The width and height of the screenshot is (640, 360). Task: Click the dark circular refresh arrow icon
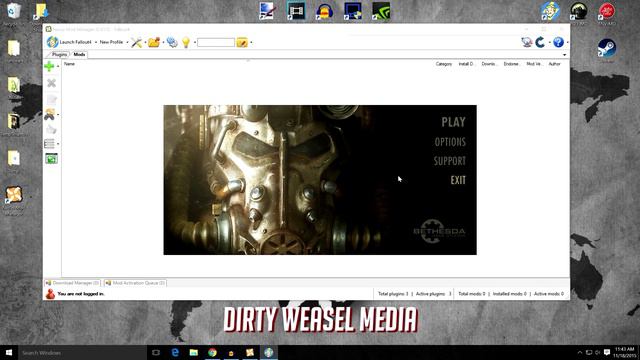[x=540, y=42]
